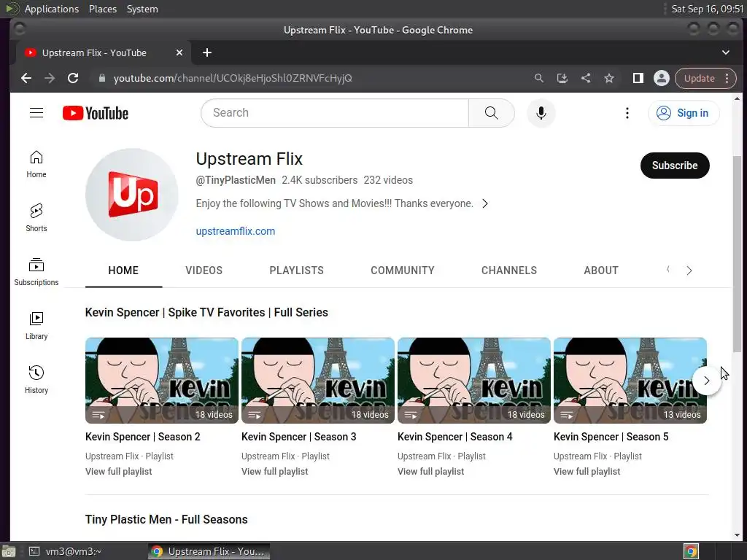Click the search magnifier button

pyautogui.click(x=491, y=113)
